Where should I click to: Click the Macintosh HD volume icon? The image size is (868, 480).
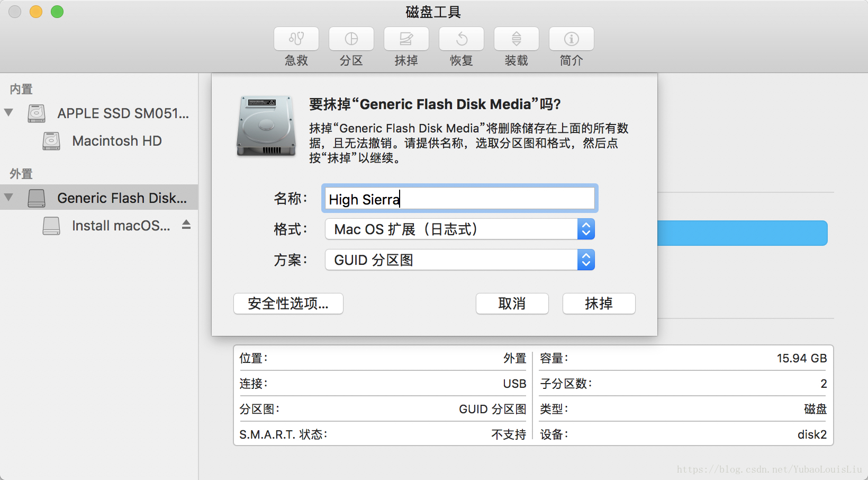pyautogui.click(x=51, y=141)
